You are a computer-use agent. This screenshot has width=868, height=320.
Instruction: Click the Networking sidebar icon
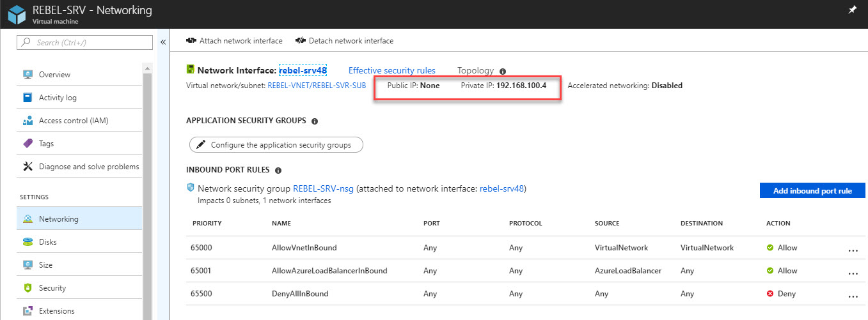(28, 219)
